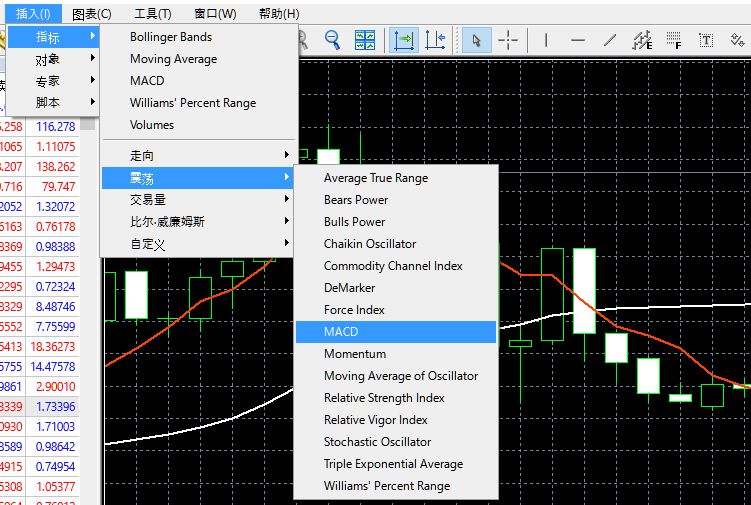
Task: Click the 116.278 price cell
Action: click(x=55, y=127)
